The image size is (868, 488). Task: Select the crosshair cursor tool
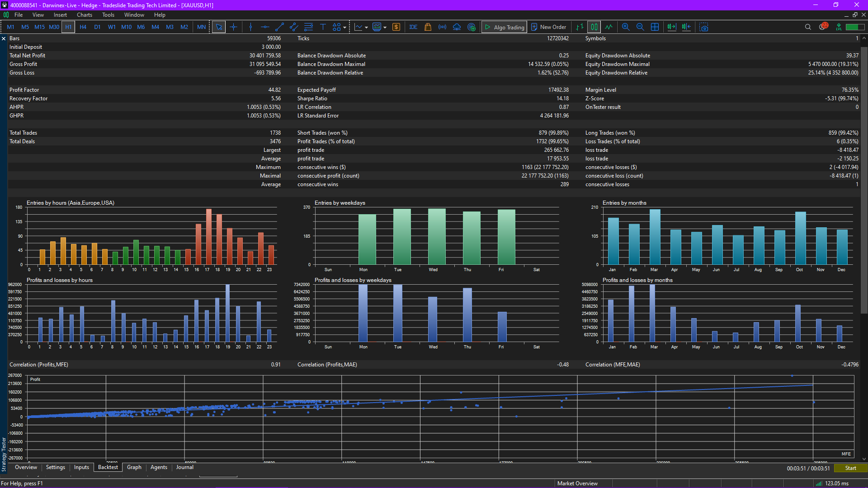pos(233,27)
